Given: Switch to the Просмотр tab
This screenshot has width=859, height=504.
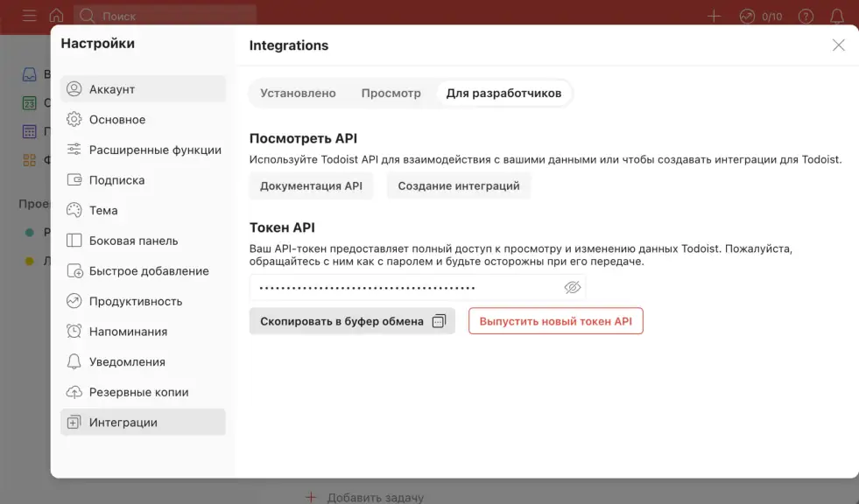Looking at the screenshot, I should [x=391, y=93].
